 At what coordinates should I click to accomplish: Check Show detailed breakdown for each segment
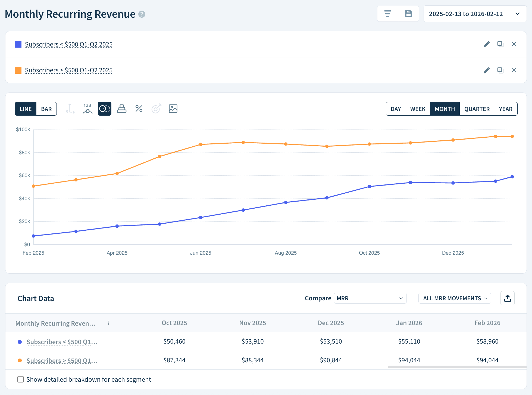(x=21, y=379)
